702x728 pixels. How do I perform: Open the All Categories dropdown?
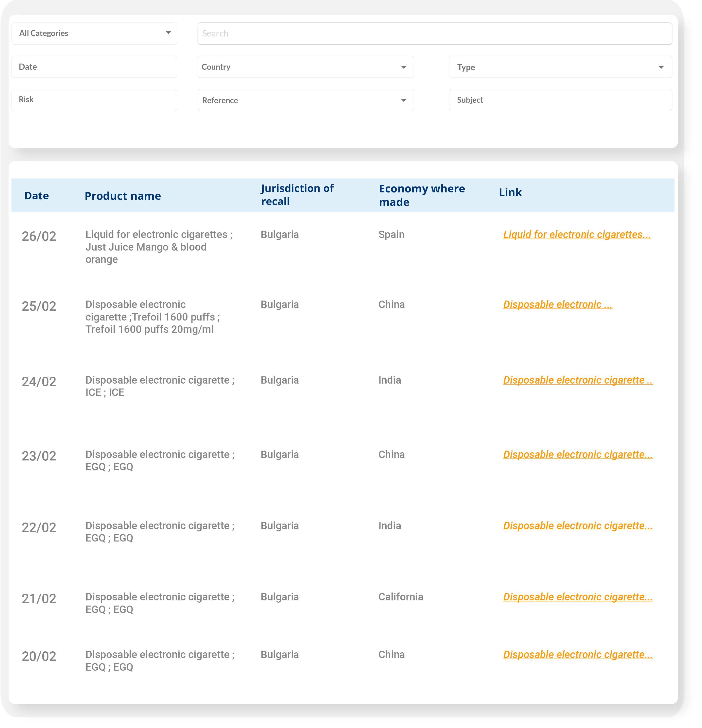94,34
